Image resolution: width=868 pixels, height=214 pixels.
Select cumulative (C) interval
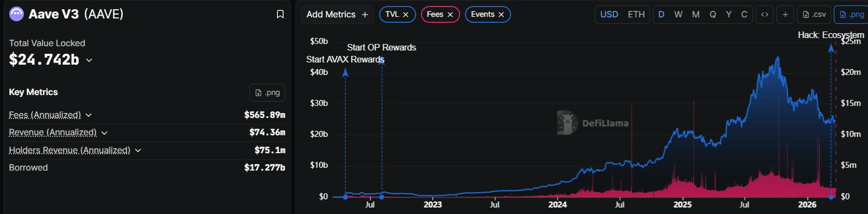[744, 15]
